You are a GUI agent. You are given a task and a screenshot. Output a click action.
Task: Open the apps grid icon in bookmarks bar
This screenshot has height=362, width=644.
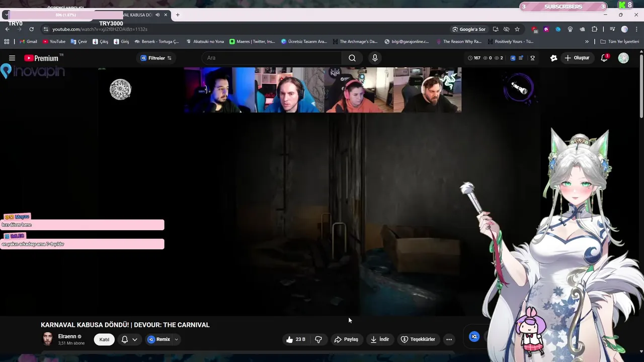[7, 42]
